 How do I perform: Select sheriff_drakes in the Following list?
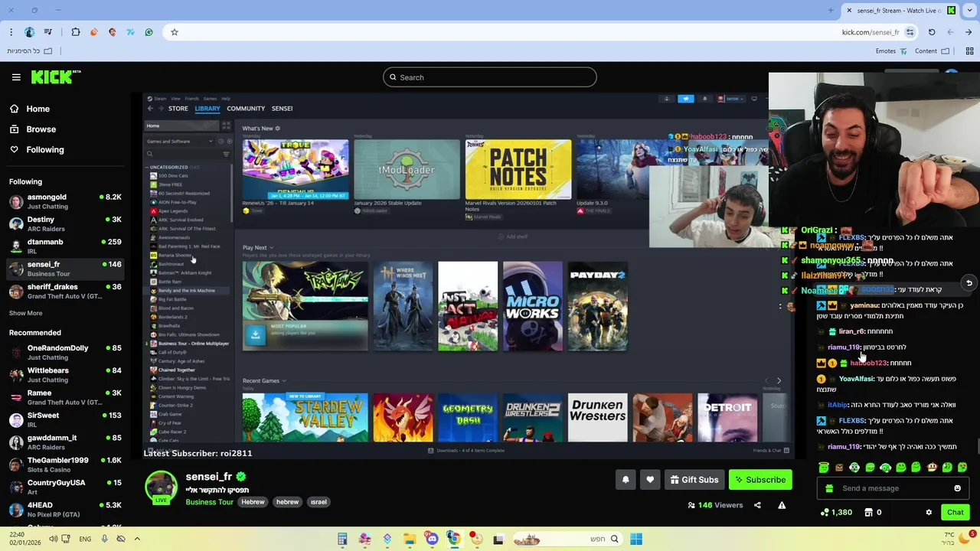64,292
